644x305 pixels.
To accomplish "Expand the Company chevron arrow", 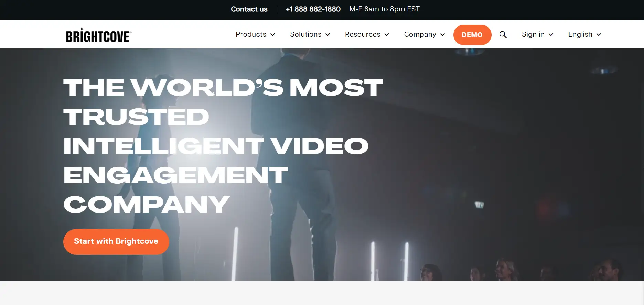I will (442, 35).
